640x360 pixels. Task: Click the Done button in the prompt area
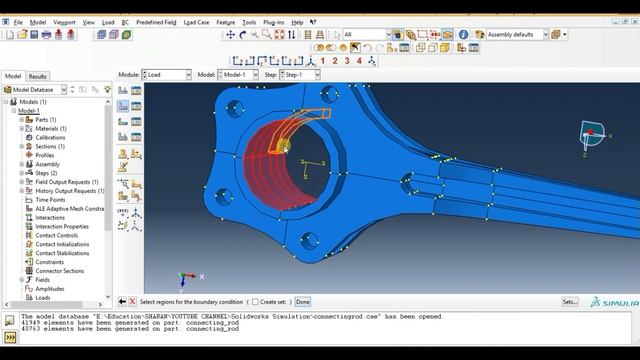[302, 302]
